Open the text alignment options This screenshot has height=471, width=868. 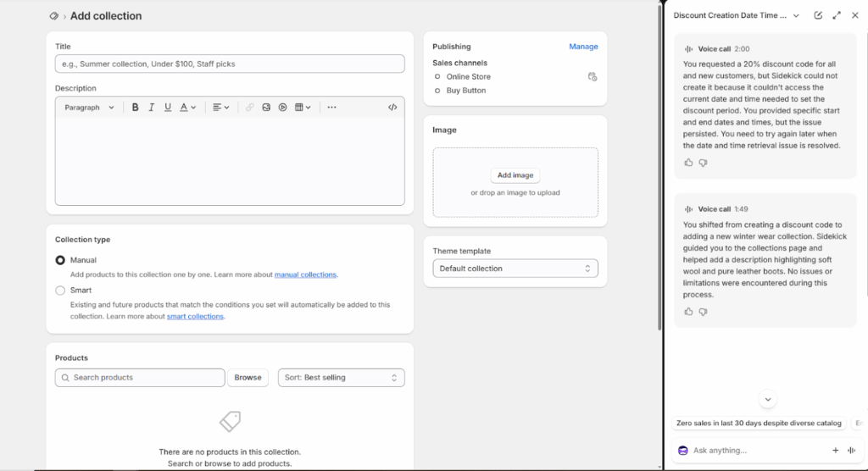[221, 108]
